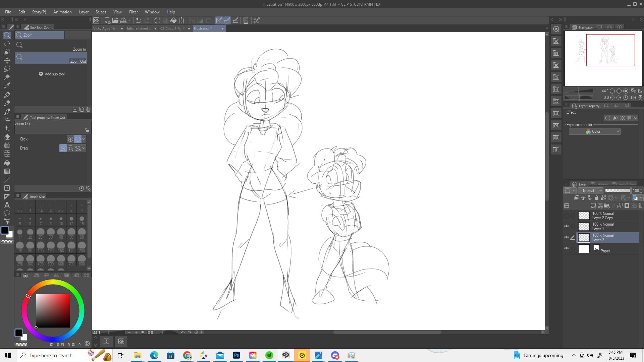Click inside the color square picker

coord(53,311)
